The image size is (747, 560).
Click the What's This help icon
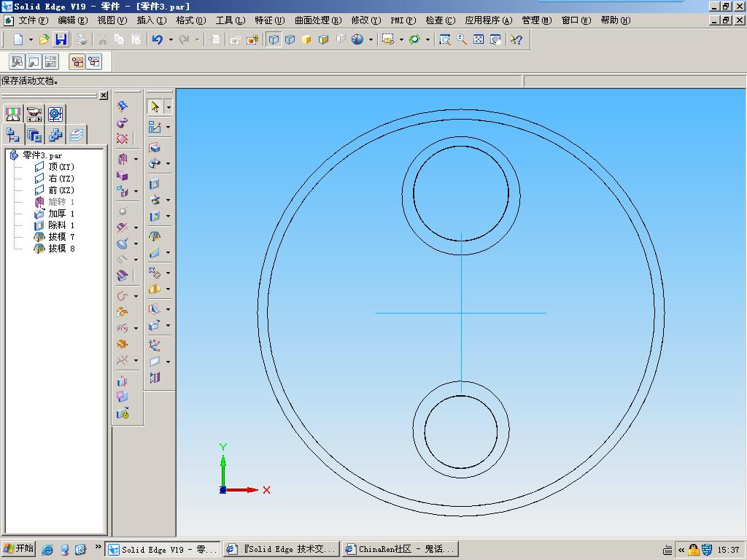[x=516, y=39]
